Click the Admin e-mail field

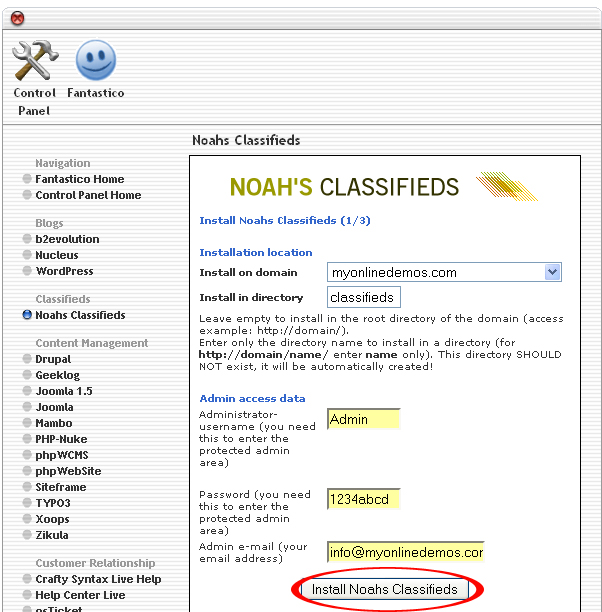pos(406,552)
